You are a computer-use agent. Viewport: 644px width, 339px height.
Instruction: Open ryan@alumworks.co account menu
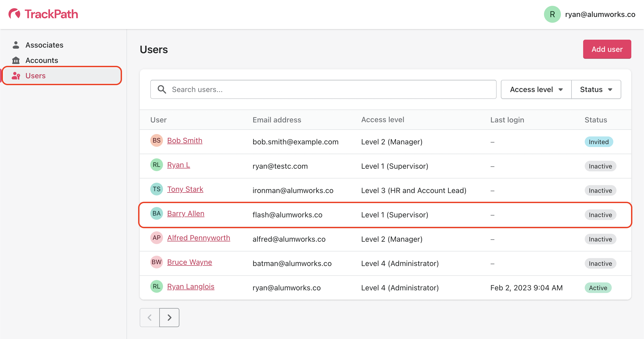click(600, 14)
